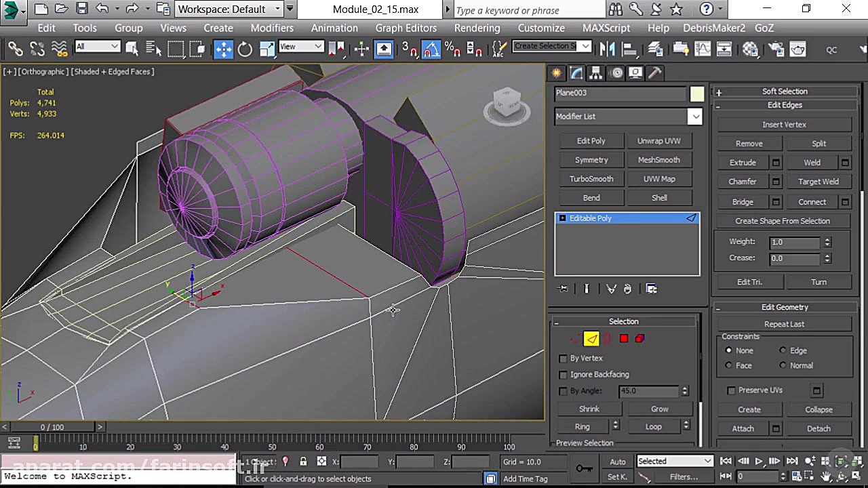Click the Pin Stack icon
This screenshot has width=868, height=488.
point(564,289)
